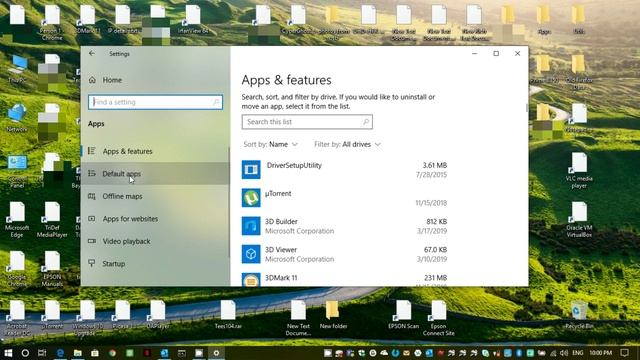Open the Startup apps page
Screen dimensions: 640x360
(x=155, y=264)
